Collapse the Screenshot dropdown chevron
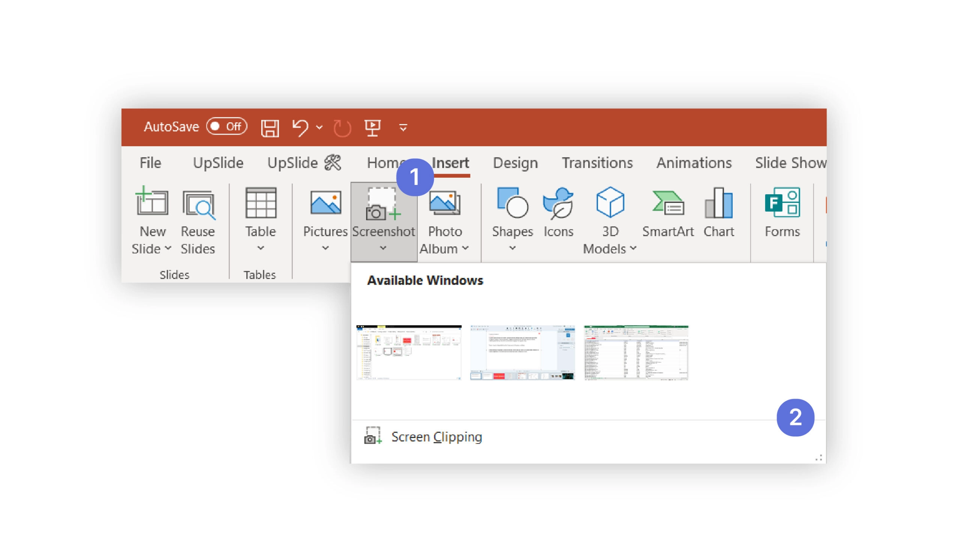The height and width of the screenshot is (560, 961). pos(383,248)
